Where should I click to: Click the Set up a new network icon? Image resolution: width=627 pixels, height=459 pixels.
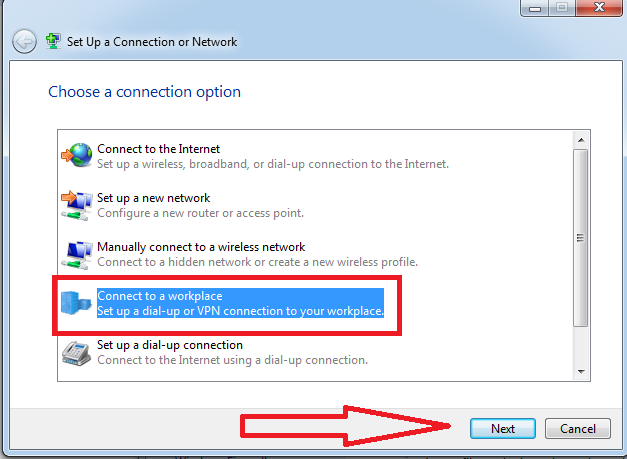[77, 205]
